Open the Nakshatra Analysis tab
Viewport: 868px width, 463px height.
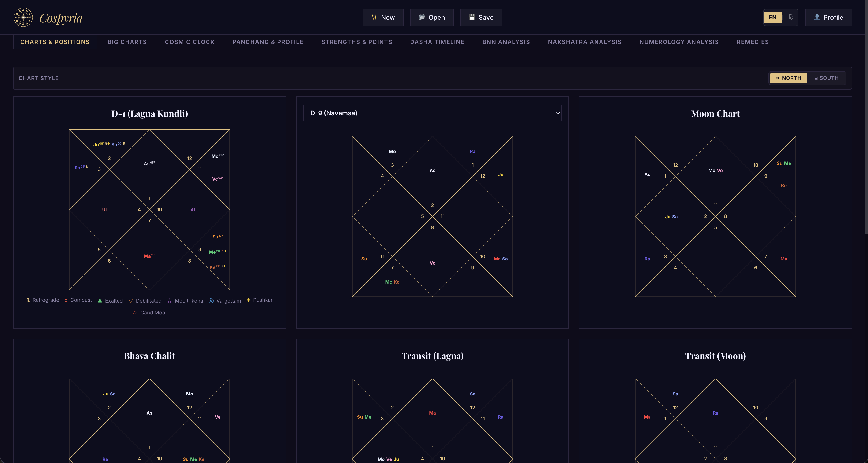coord(585,42)
